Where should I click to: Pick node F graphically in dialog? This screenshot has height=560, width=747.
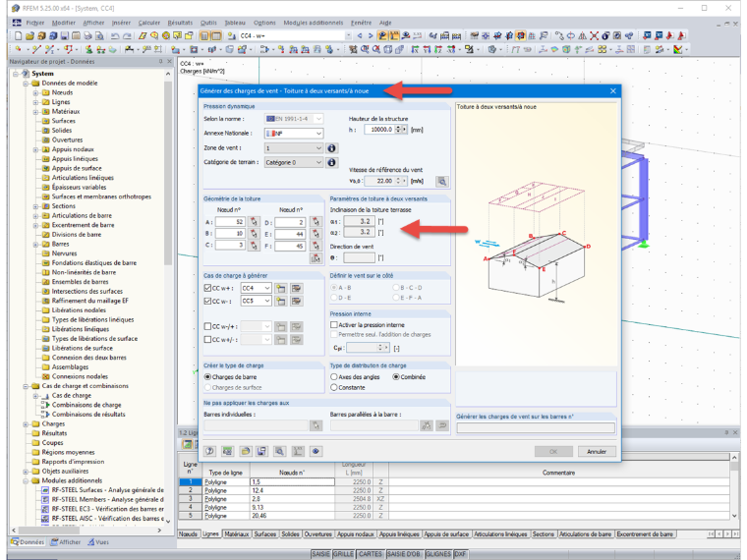coord(315,246)
